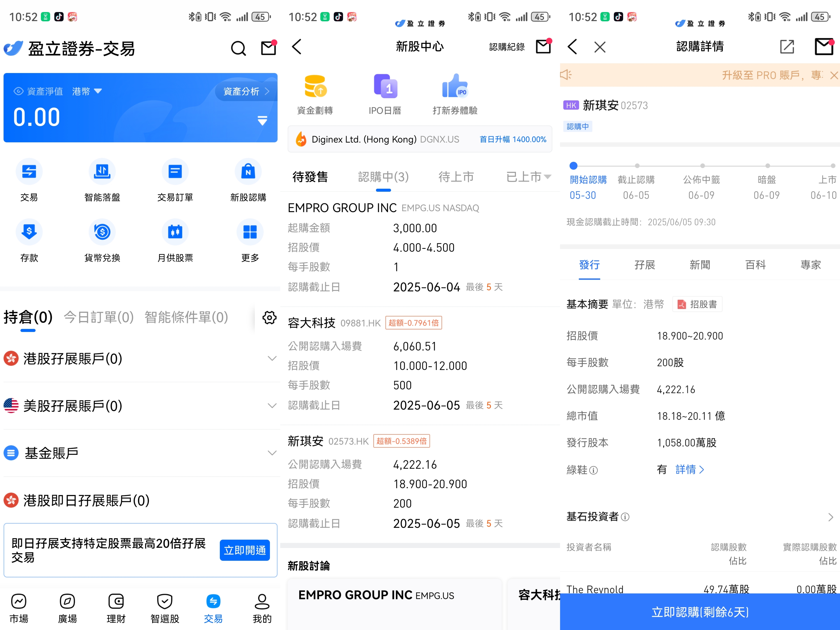Go to 廣場 in bottom navigation

(x=68, y=609)
